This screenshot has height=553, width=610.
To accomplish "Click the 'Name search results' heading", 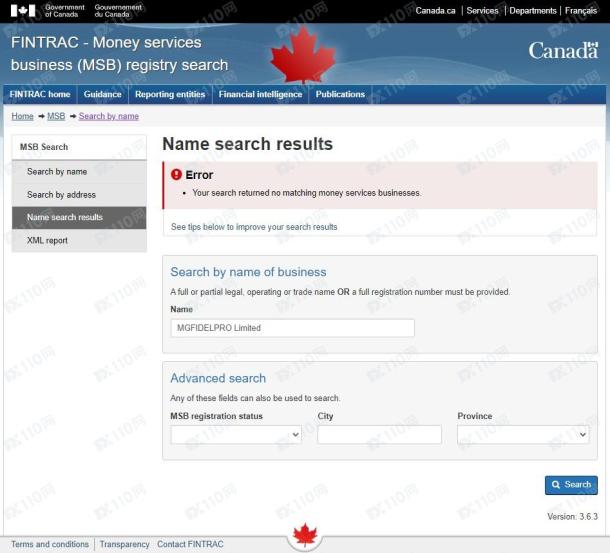I will pyautogui.click(x=247, y=144).
